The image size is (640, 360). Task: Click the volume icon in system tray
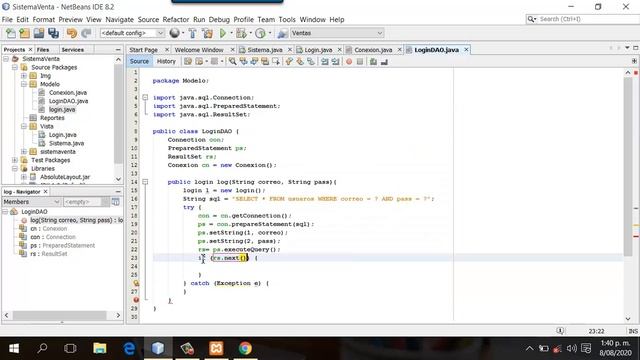[571, 348]
